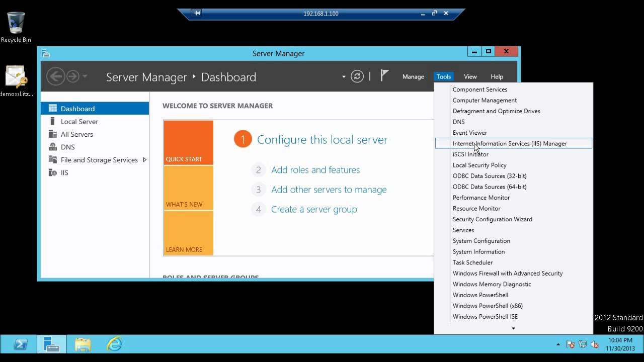Click the Server Manager back arrow
The width and height of the screenshot is (644, 362).
[55, 76]
